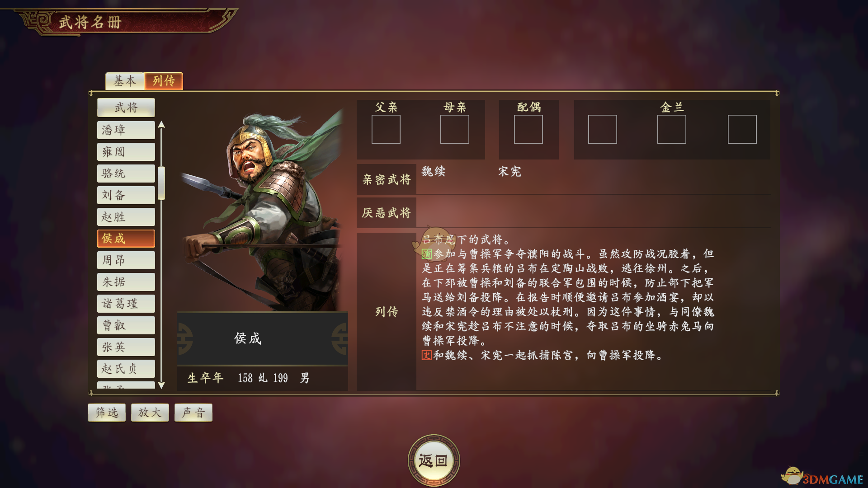Open the 列传 tab
This screenshot has height=488, width=868.
tap(164, 81)
